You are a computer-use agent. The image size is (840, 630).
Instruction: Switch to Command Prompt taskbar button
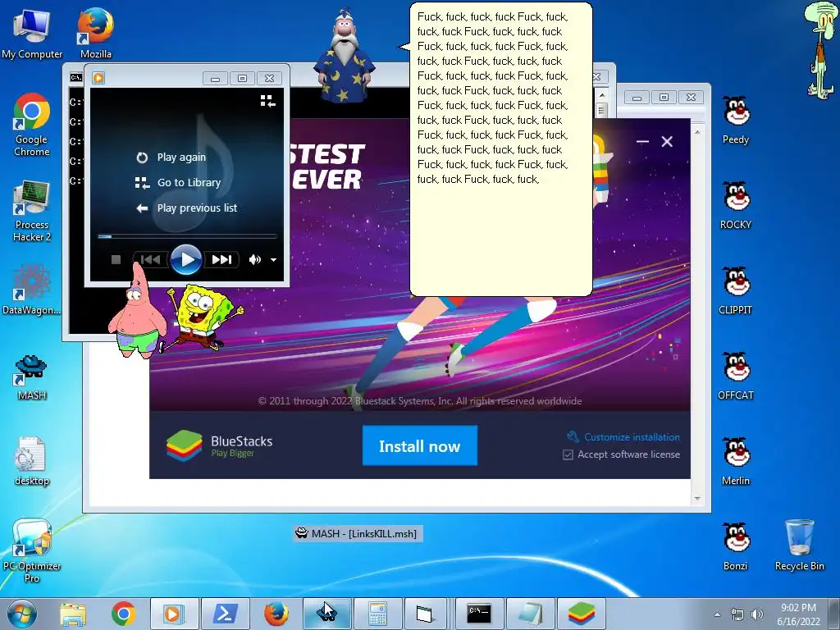[479, 614]
